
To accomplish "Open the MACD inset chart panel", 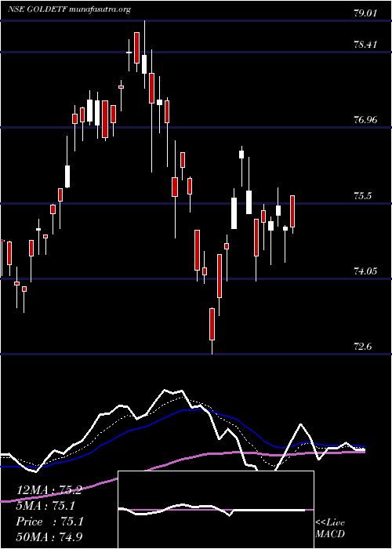I will [216, 510].
